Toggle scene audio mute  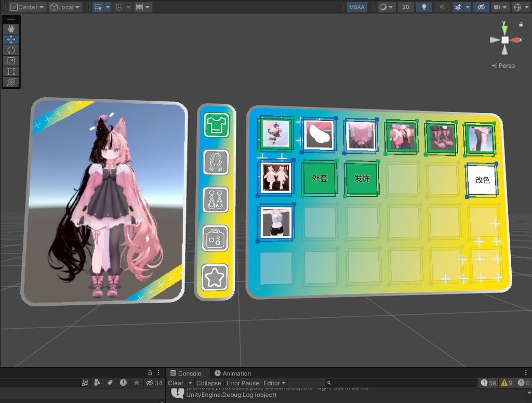(443, 7)
